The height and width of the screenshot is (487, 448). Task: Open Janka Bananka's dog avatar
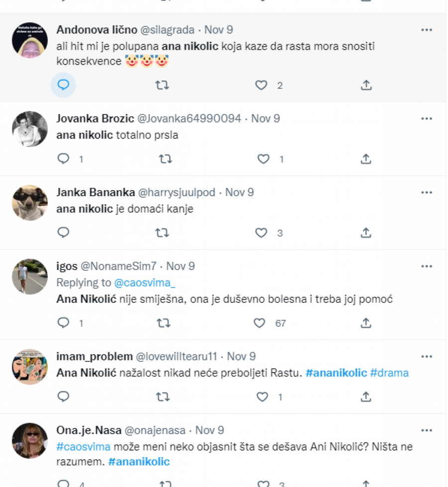30,203
